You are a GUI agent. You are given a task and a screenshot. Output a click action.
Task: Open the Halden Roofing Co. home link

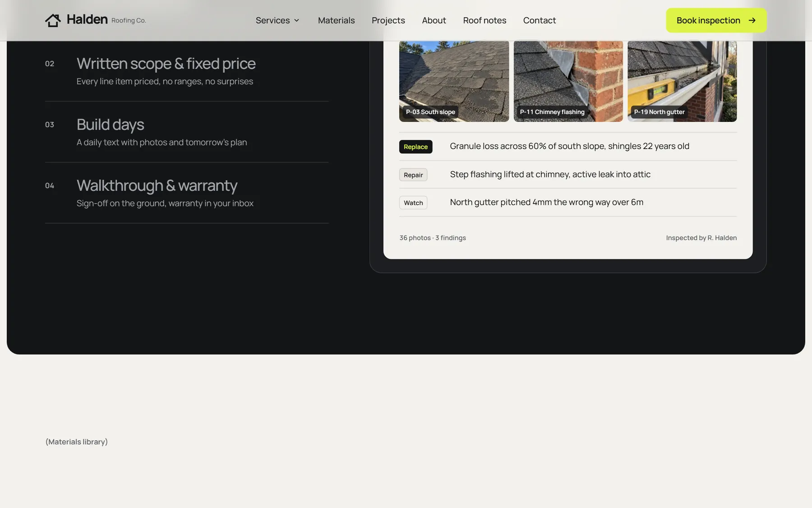coord(96,20)
